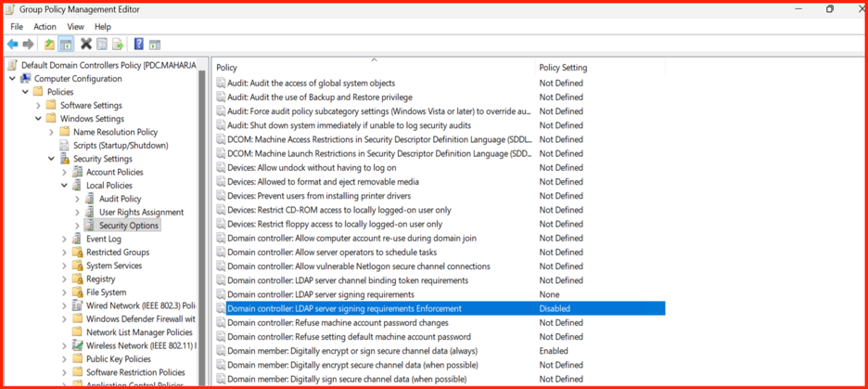Image resolution: width=868 pixels, height=389 pixels.
Task: Click the Security Settings tree icon
Action: tap(65, 159)
